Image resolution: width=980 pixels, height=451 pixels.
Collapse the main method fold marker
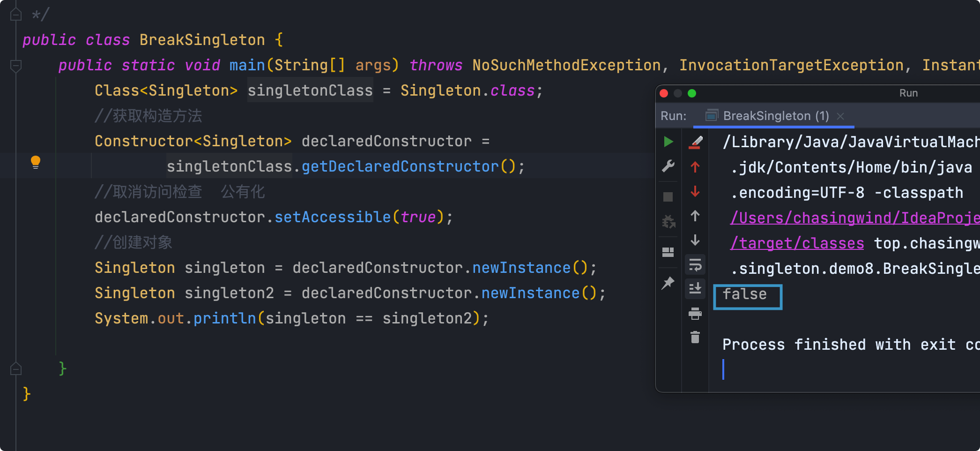(x=16, y=66)
